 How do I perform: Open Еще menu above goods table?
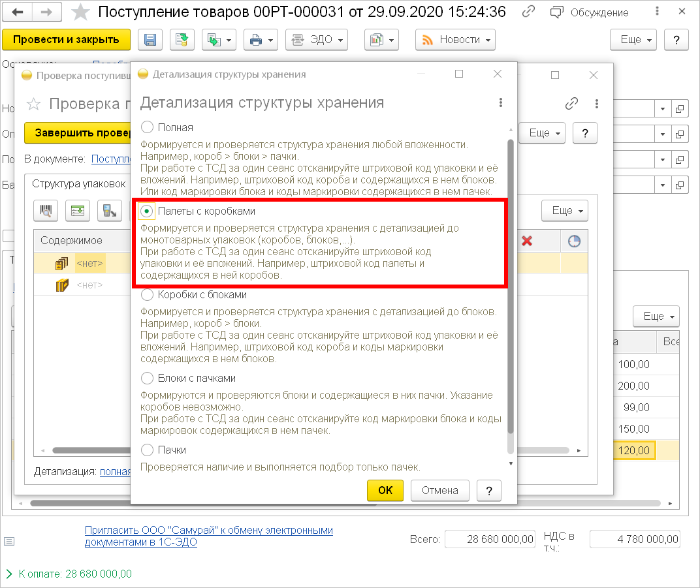[x=656, y=317]
